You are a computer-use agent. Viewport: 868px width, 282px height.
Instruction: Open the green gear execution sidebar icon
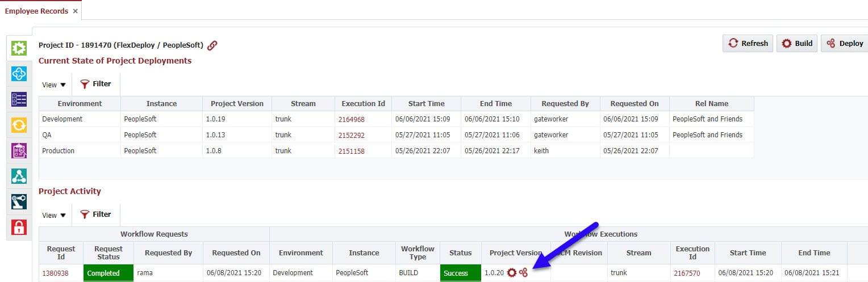coord(19,48)
